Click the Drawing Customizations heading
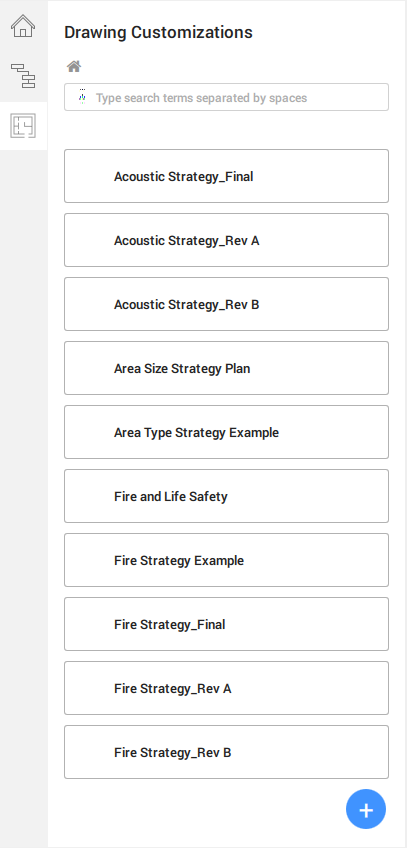407x848 pixels. click(158, 32)
